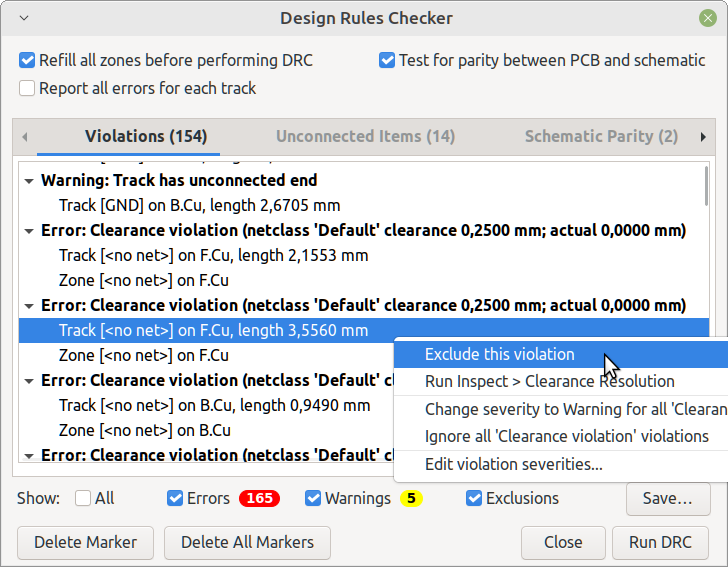Toggle Refill all zones before performing DRC
The height and width of the screenshot is (567, 728).
(x=28, y=60)
